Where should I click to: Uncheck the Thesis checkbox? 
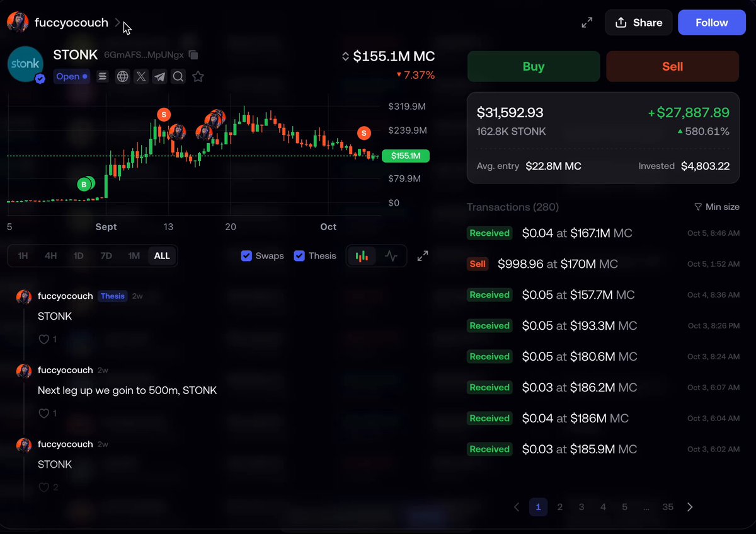click(300, 256)
